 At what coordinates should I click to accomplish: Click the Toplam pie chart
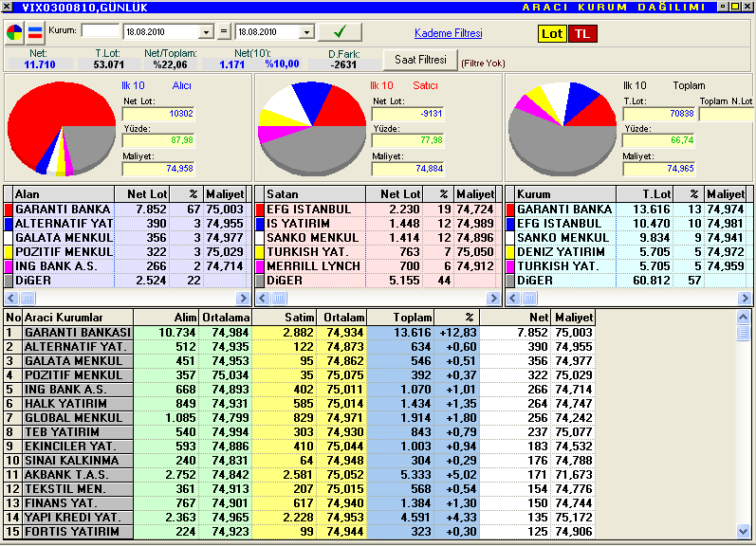coord(562,127)
